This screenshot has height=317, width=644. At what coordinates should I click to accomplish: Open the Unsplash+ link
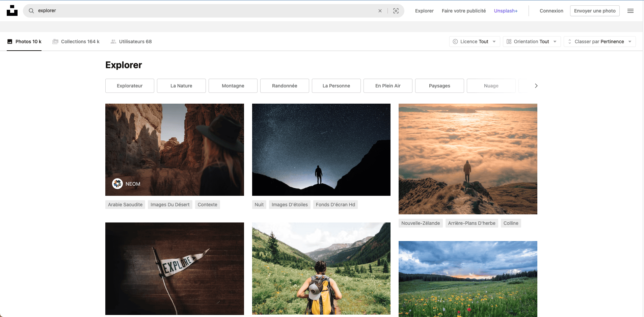[505, 10]
